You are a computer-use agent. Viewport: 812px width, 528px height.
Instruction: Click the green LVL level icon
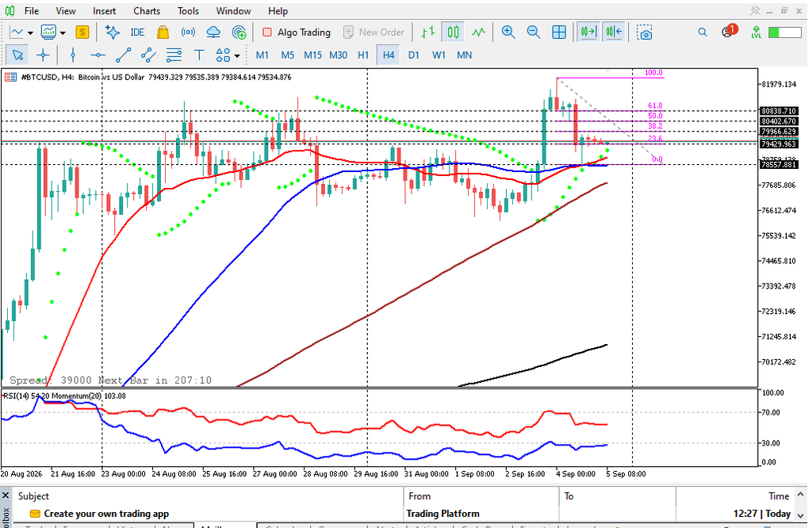[x=756, y=32]
